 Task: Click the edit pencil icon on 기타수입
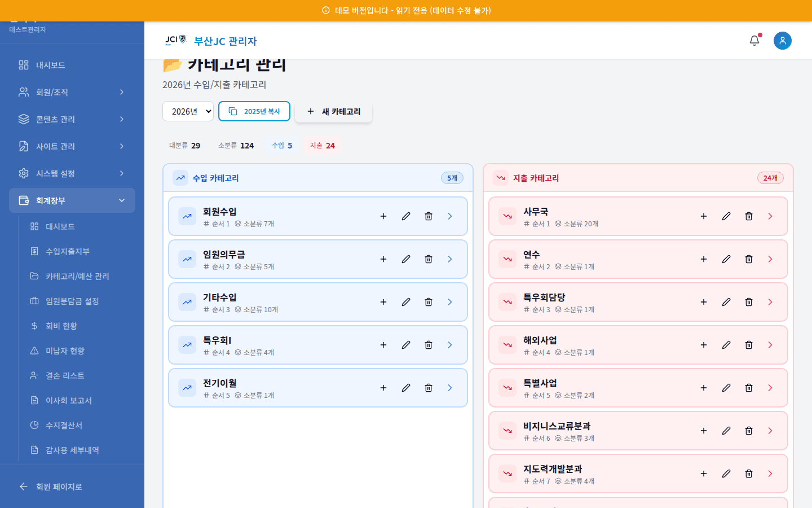406,302
